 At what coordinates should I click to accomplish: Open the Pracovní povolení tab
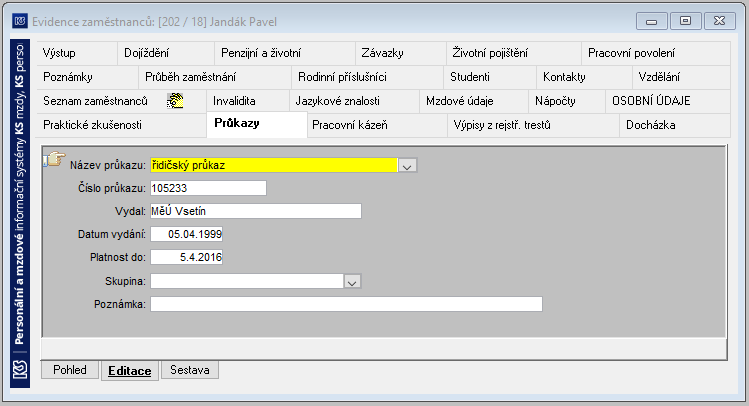(x=656, y=53)
